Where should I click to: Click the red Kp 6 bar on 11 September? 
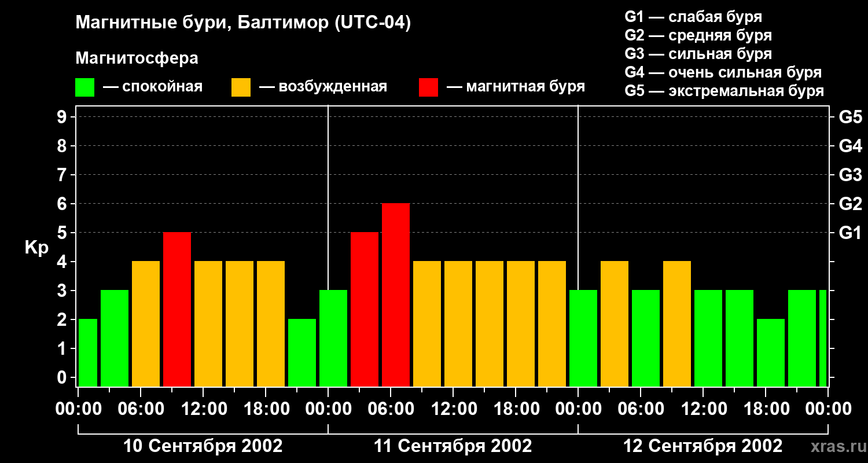click(x=396, y=295)
